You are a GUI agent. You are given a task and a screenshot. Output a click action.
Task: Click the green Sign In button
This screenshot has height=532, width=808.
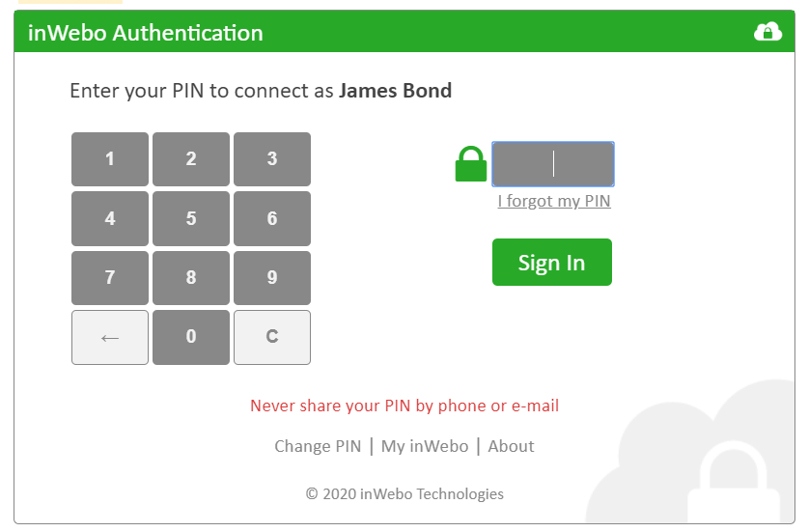552,263
